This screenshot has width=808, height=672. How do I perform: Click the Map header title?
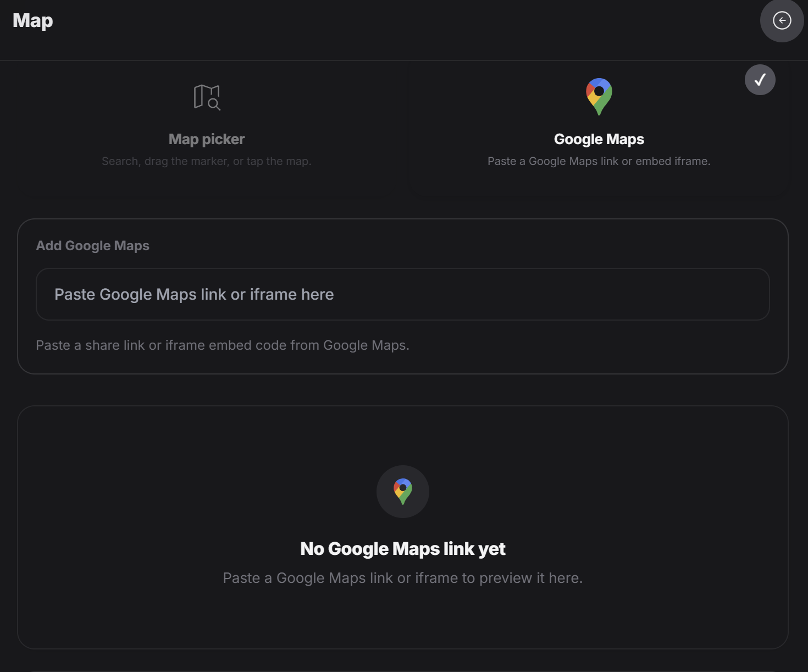click(x=33, y=20)
